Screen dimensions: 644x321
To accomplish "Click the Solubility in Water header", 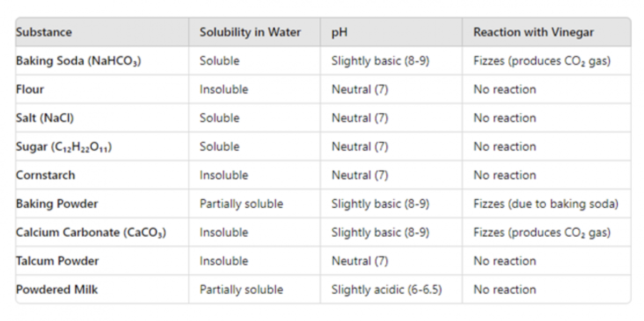I will [250, 32].
